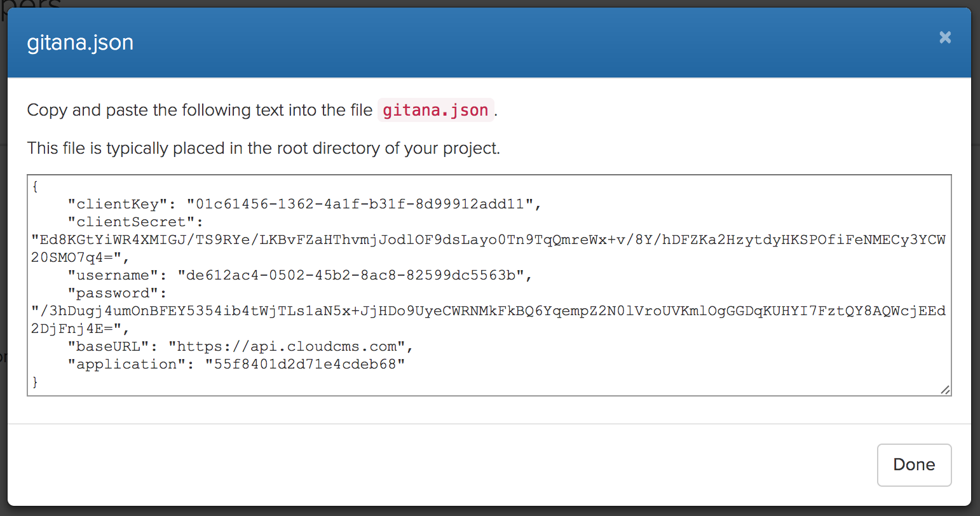Click the "password" key name

point(117,293)
